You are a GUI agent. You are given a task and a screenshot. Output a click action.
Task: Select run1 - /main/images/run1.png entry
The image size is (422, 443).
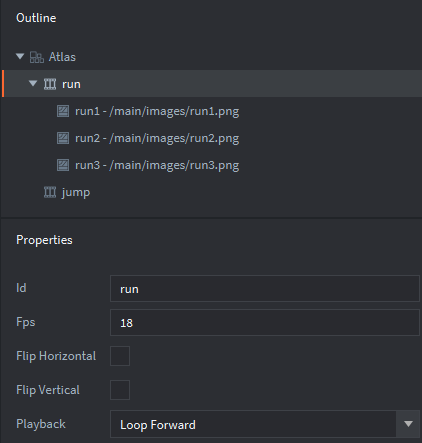(157, 111)
